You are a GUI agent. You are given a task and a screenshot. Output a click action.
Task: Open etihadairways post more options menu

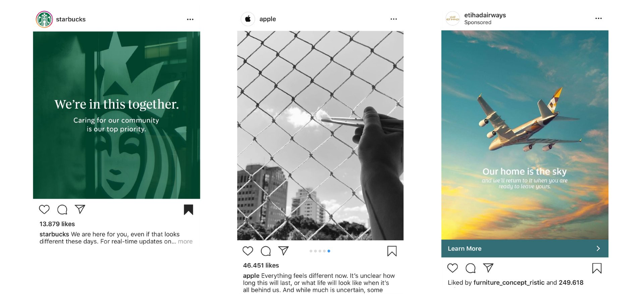click(599, 18)
